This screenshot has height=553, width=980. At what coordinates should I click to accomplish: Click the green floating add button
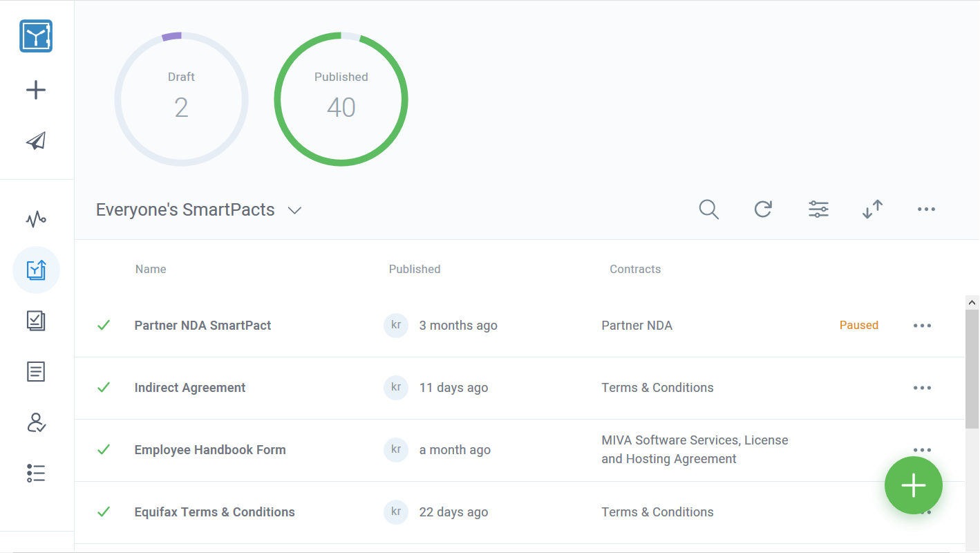point(914,485)
